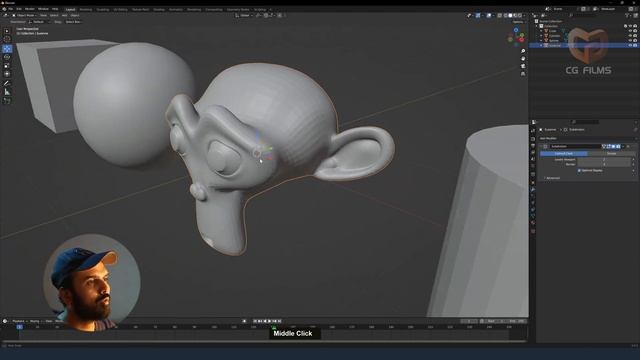Image resolution: width=640 pixels, height=360 pixels.
Task: Choose the Select Box tool
Action: 7,31
